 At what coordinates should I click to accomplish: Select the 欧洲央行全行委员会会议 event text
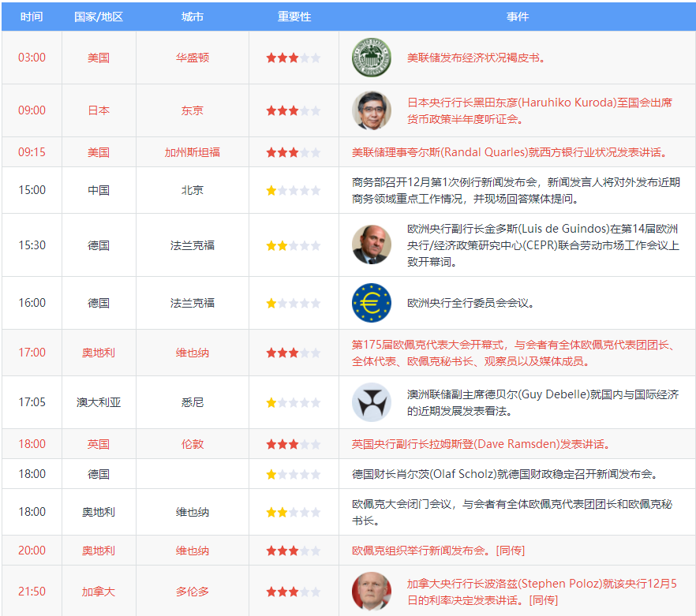[470, 303]
